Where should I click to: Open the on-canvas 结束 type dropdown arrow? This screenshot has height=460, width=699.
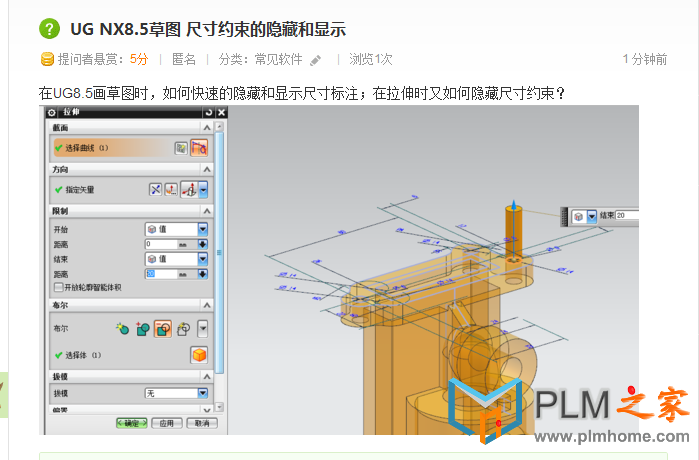point(592,217)
